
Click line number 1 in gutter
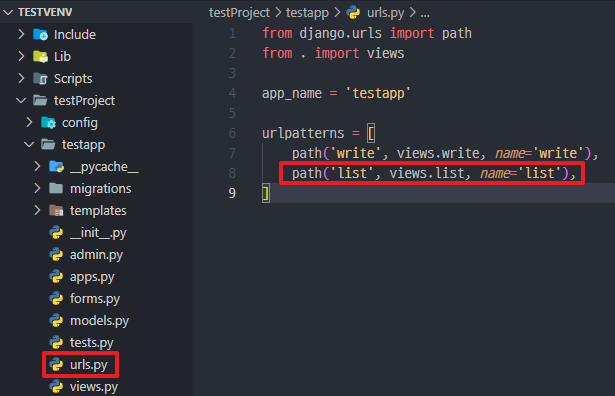point(232,33)
